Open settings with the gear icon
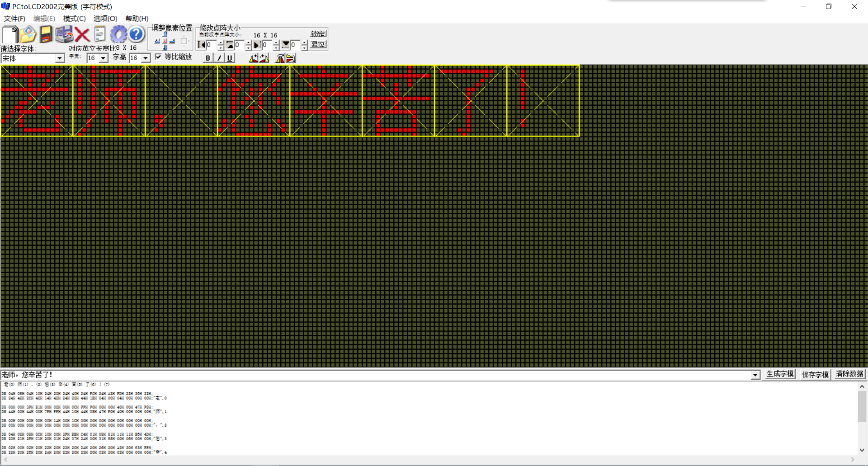This screenshot has width=868, height=466. (118, 34)
